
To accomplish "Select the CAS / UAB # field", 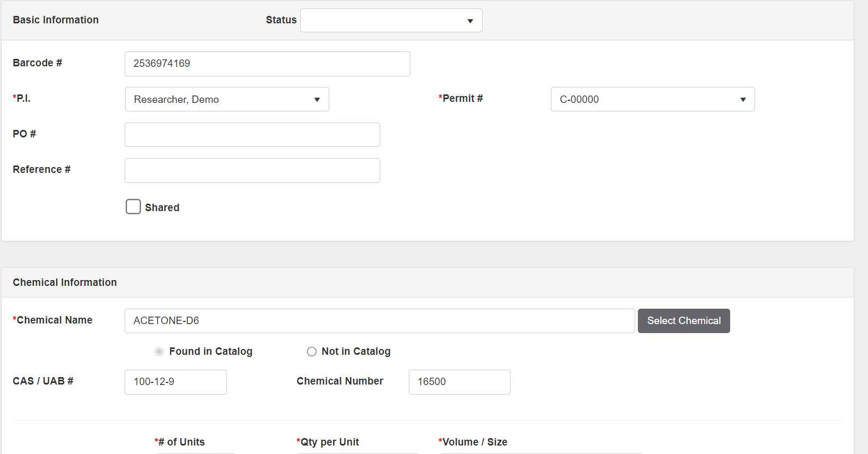I will (x=176, y=382).
